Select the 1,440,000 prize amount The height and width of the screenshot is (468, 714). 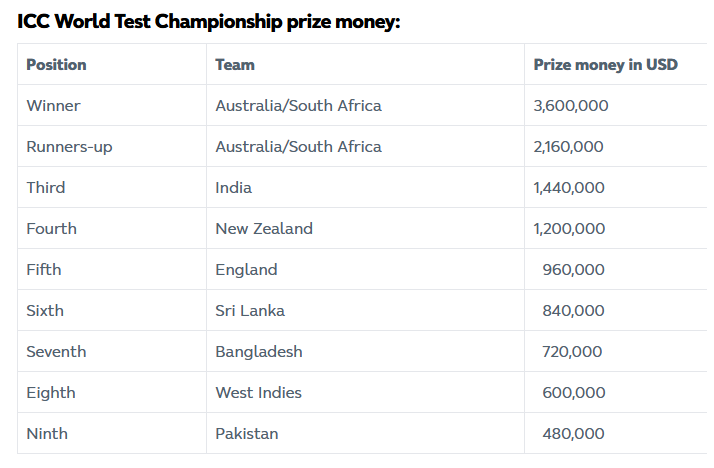click(x=569, y=188)
